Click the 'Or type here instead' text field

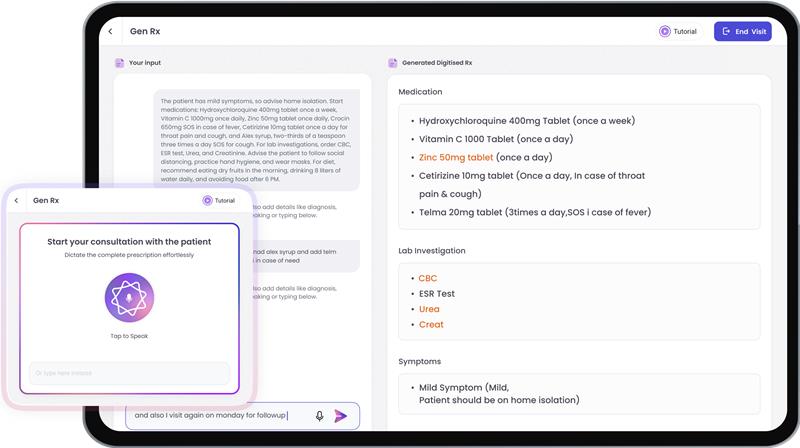click(129, 373)
